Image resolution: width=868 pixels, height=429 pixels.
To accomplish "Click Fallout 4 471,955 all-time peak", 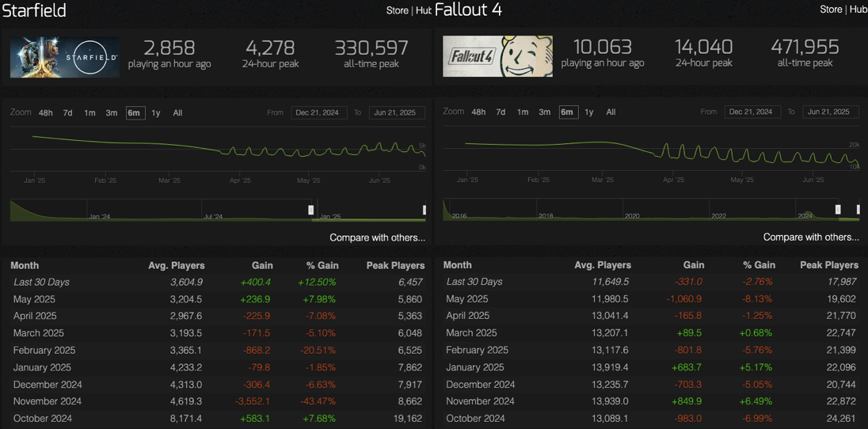I will pyautogui.click(x=805, y=47).
